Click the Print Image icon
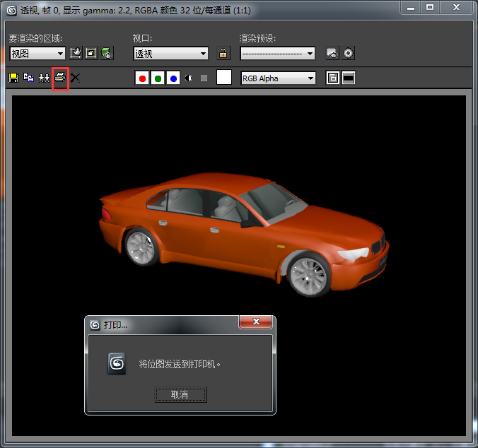Viewport: 478px width, 448px height. pyautogui.click(x=60, y=78)
